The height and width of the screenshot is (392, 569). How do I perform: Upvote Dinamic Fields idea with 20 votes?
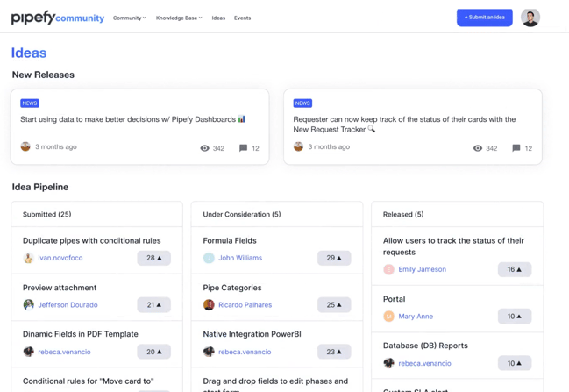point(153,352)
